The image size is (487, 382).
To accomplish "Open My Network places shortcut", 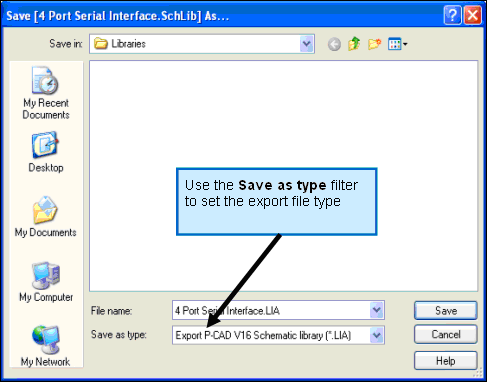I will point(46,346).
